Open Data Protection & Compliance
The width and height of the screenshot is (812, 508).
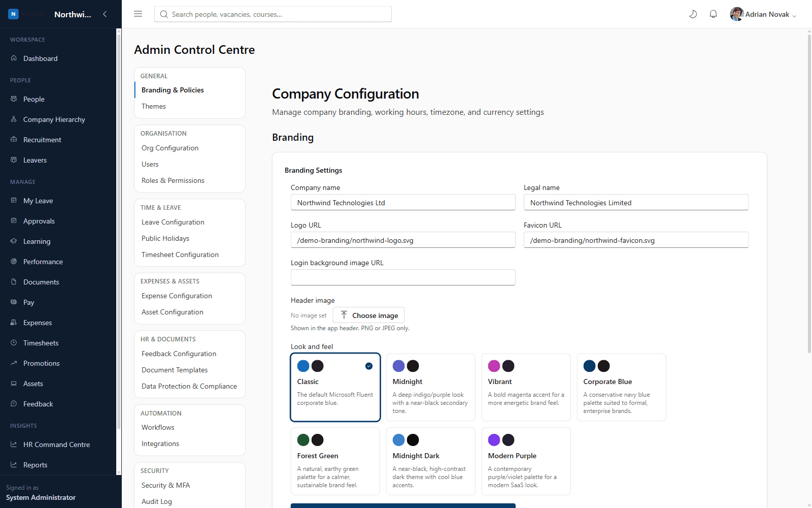(x=190, y=386)
